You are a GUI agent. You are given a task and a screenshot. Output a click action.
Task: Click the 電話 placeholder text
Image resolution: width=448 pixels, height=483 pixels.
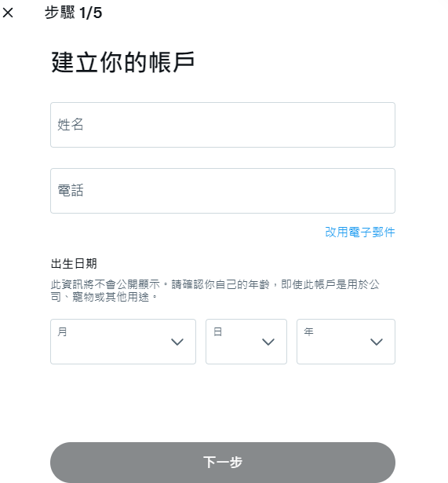point(71,191)
